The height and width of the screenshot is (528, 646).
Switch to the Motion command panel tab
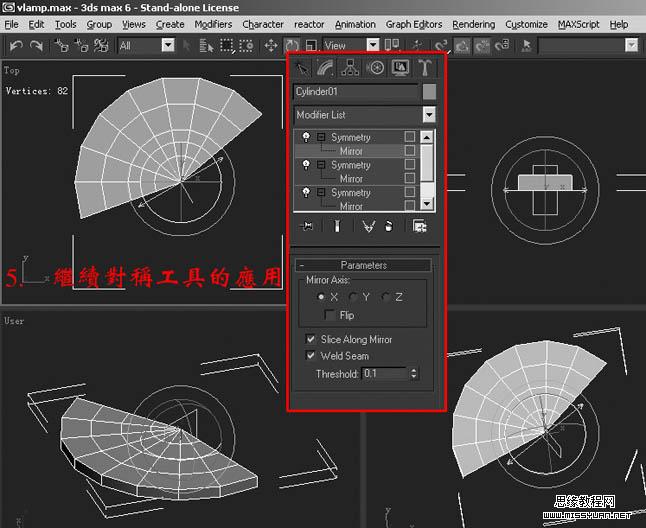click(375, 68)
